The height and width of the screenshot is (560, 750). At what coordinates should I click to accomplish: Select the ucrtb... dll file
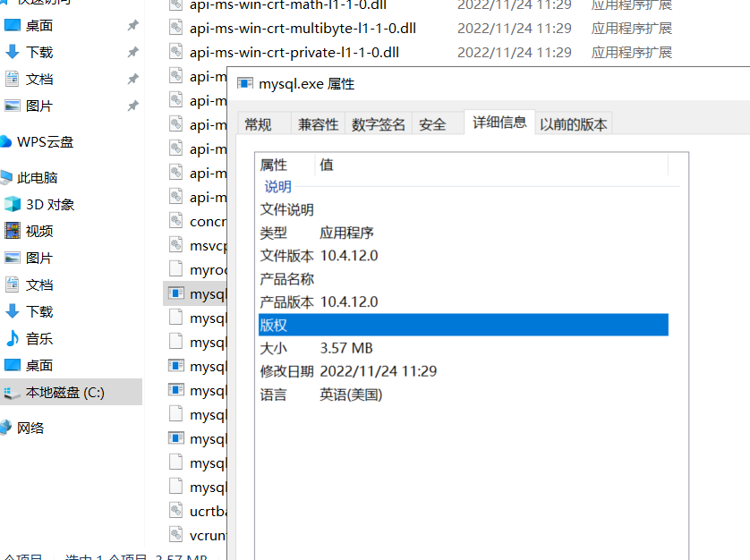click(208, 511)
